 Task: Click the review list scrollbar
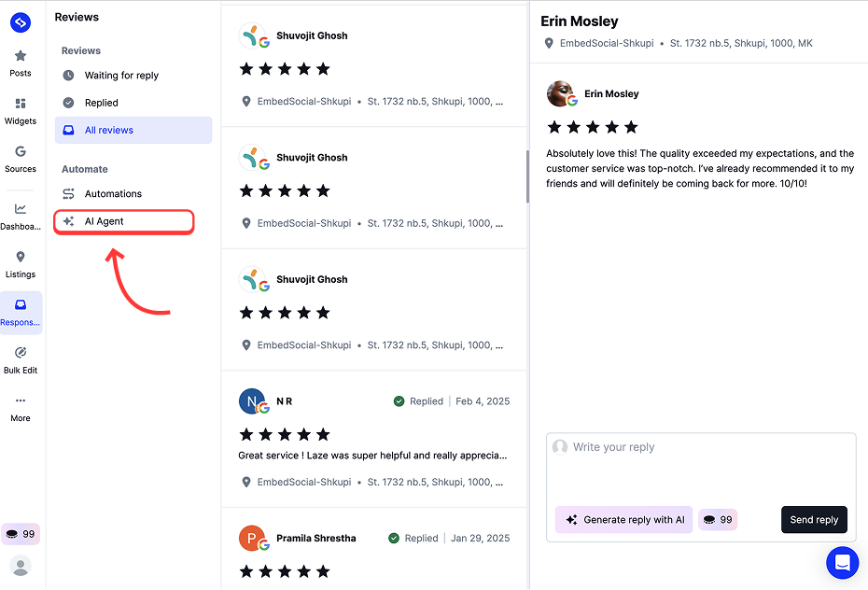click(x=527, y=177)
